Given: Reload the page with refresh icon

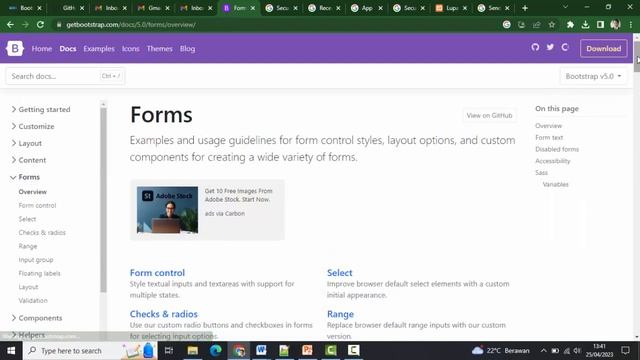Looking at the screenshot, I should click(x=40, y=24).
